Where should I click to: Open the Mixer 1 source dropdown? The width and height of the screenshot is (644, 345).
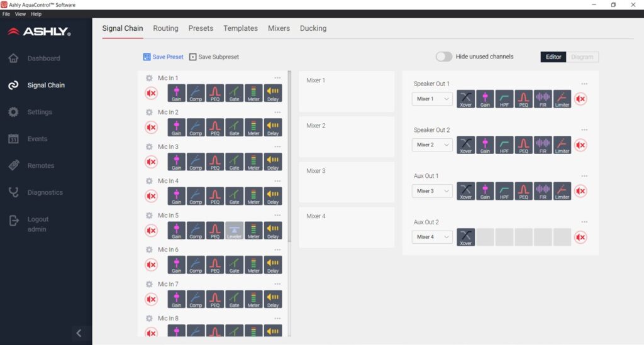(x=432, y=99)
